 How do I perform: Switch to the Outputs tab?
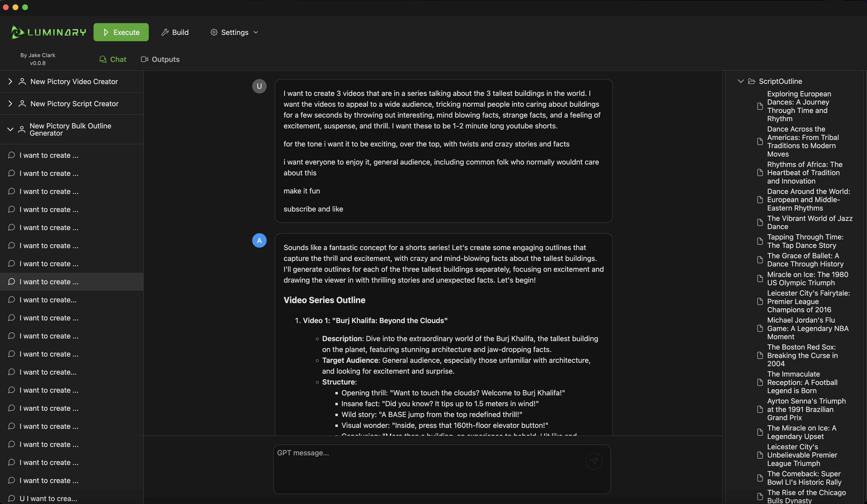(x=160, y=60)
